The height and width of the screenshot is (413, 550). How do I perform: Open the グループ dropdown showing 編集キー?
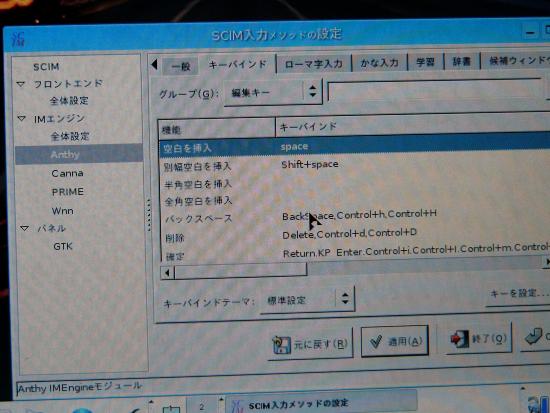tap(273, 93)
